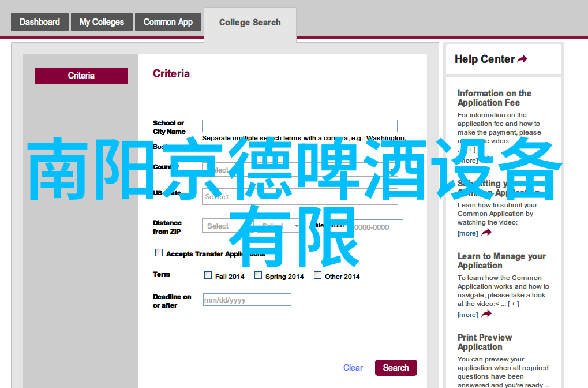The image size is (588, 388).
Task: Go to the Common App tab
Action: pos(168,22)
